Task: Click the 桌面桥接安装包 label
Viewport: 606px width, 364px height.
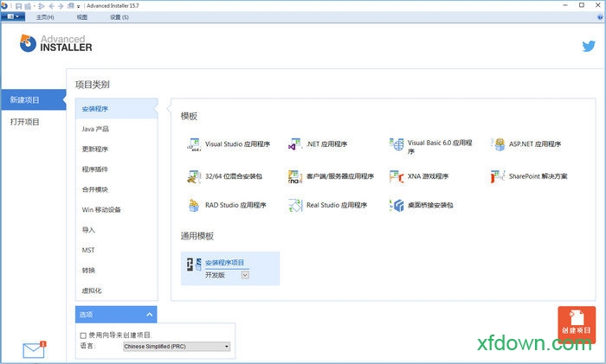Action: click(x=430, y=205)
